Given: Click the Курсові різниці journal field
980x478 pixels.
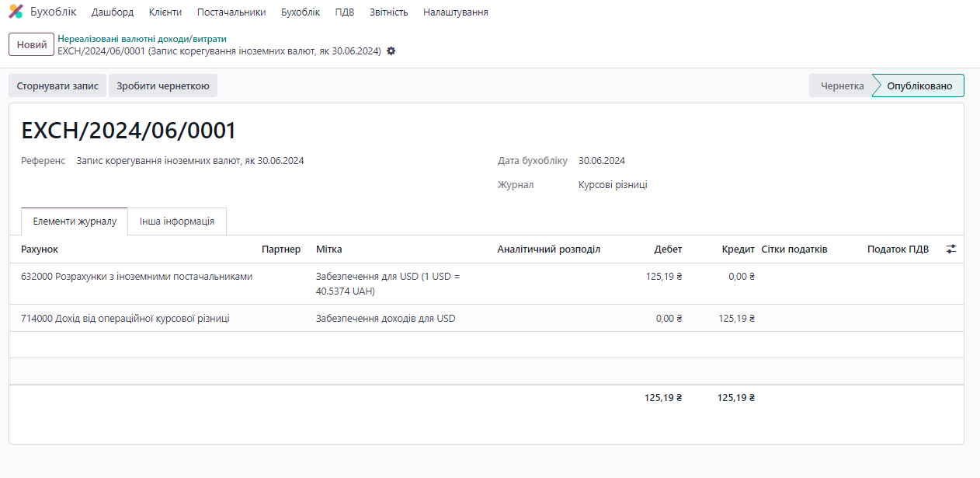Looking at the screenshot, I should (613, 185).
